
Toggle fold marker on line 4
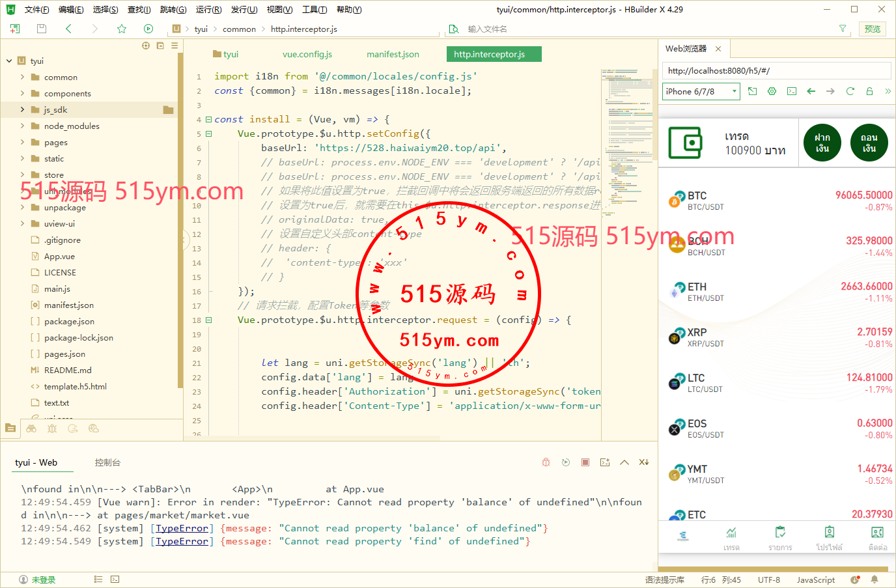point(208,120)
